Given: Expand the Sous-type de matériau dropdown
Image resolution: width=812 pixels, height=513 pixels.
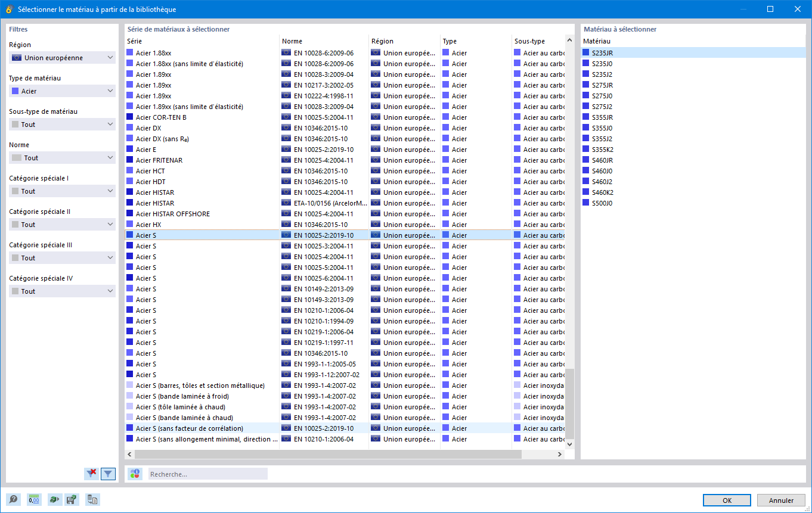Looking at the screenshot, I should pyautogui.click(x=62, y=125).
